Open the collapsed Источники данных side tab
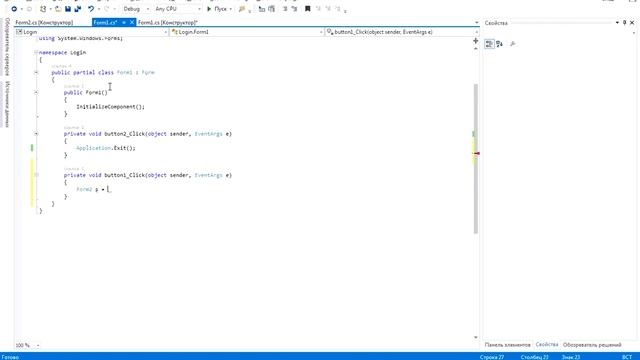The width and height of the screenshot is (640, 360). click(x=7, y=104)
